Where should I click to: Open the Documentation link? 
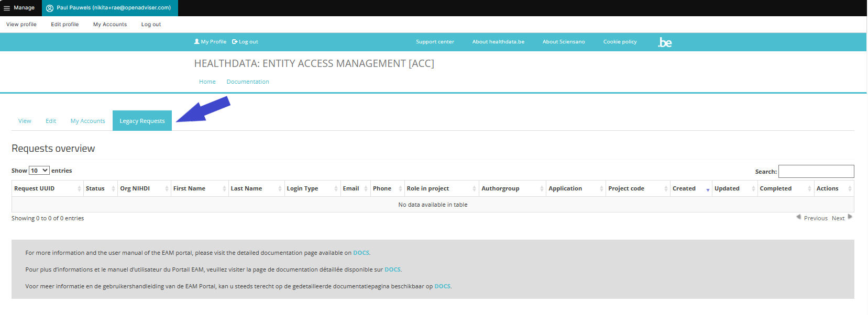[x=248, y=82]
